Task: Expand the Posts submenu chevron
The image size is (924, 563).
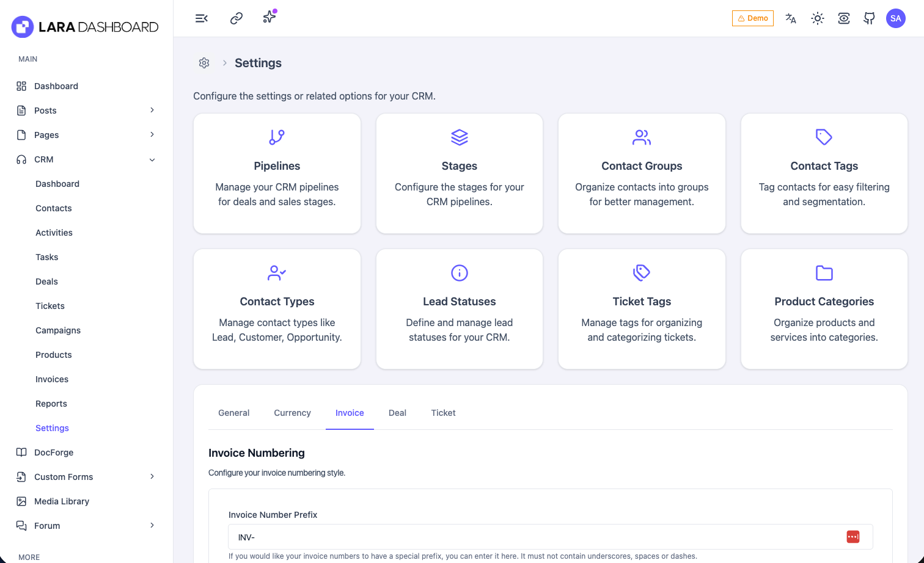Action: point(152,111)
